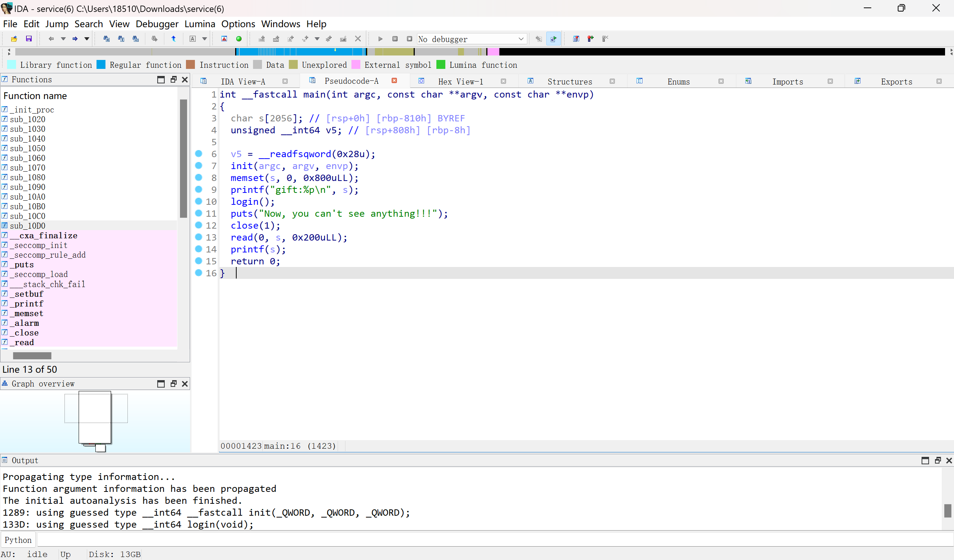Click the rename/edit pencil toolbar icon
Viewport: 954px width, 560px height.
point(343,39)
